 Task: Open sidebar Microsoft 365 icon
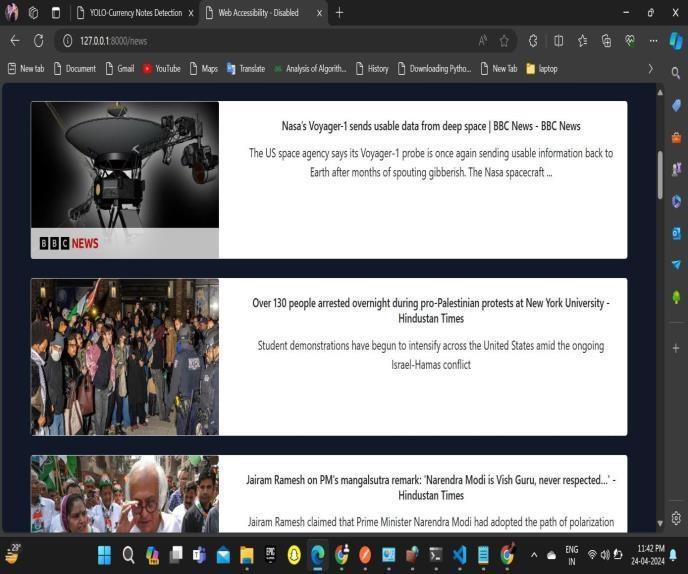click(676, 201)
